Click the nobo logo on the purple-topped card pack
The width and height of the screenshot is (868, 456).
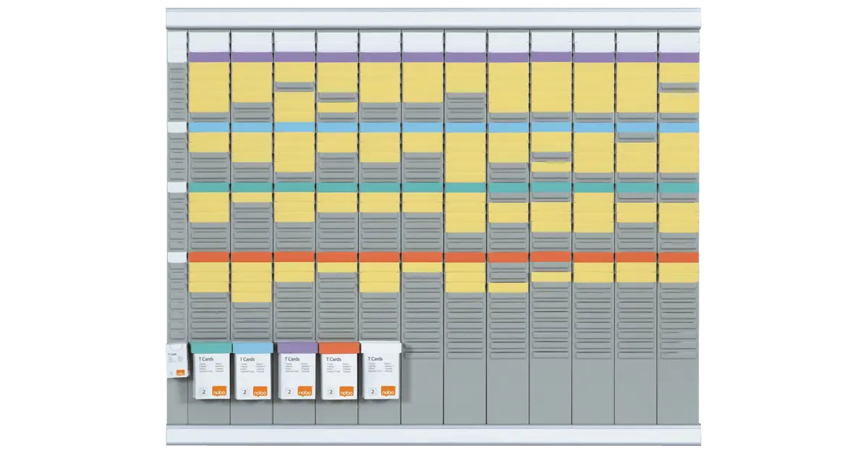(x=305, y=392)
